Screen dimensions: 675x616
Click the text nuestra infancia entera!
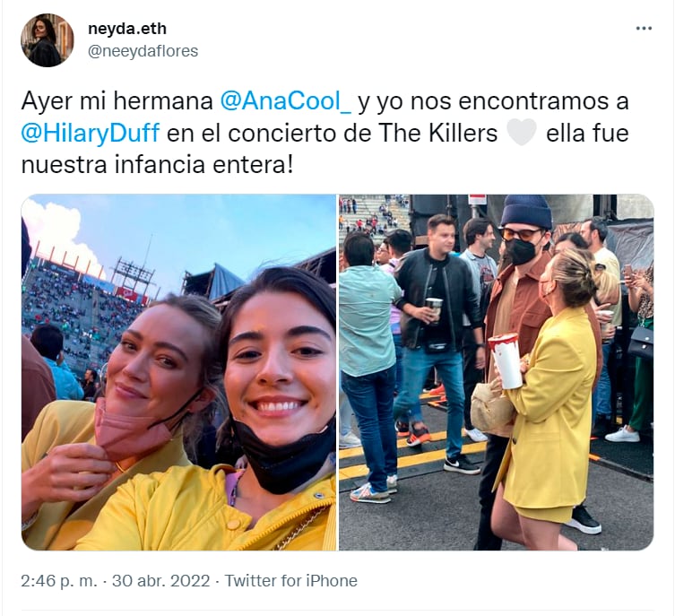(x=157, y=165)
